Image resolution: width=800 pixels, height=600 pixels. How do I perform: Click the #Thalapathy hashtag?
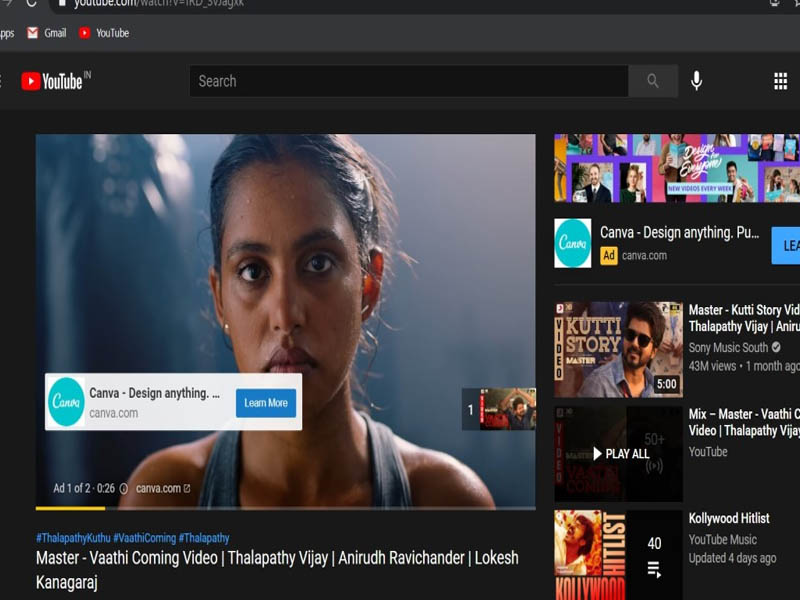pos(204,538)
